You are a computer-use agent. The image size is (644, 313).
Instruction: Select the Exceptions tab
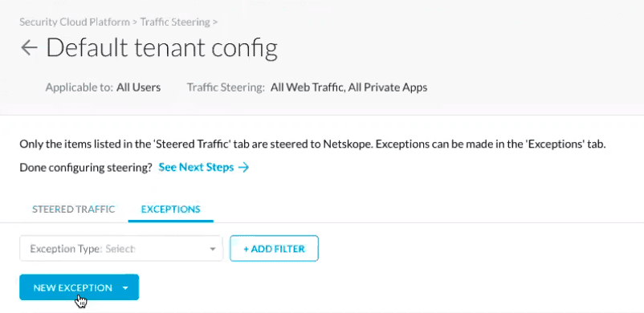click(171, 209)
